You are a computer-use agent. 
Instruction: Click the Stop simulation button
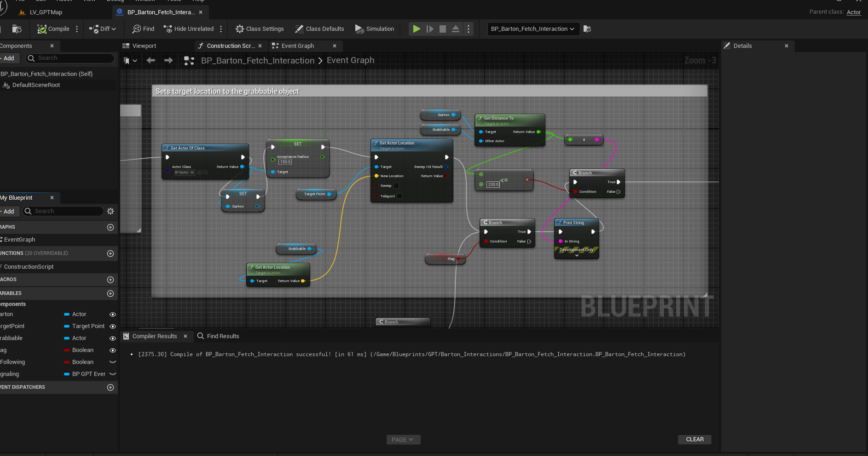(442, 29)
